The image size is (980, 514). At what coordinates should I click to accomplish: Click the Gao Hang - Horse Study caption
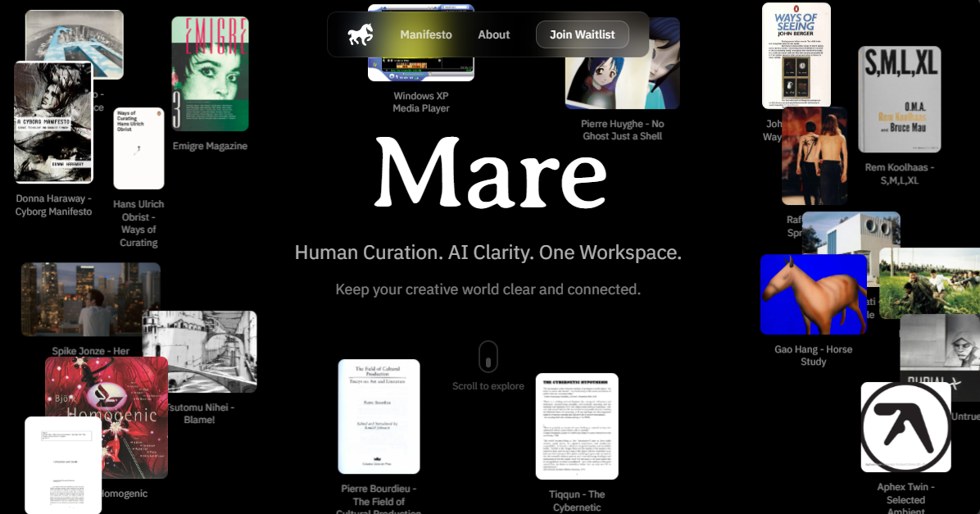[814, 355]
